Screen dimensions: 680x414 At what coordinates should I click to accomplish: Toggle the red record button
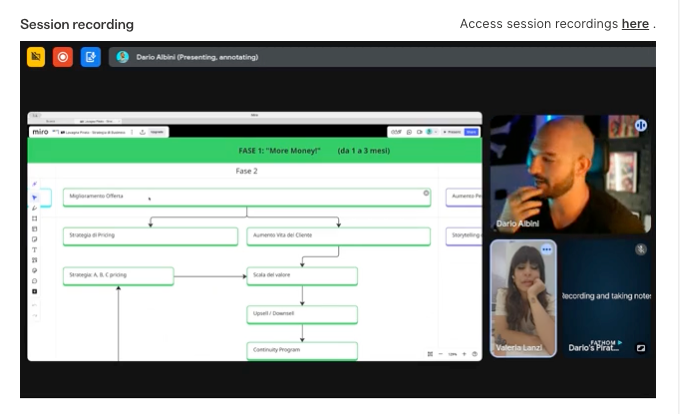pos(63,57)
